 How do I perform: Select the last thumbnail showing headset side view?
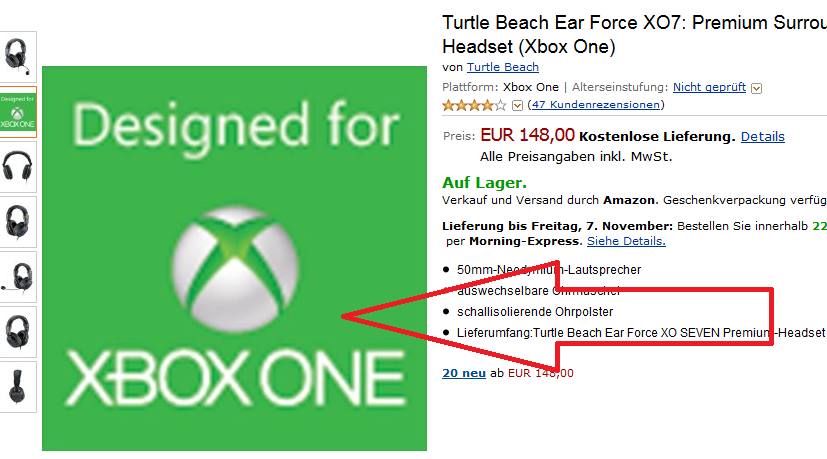(19, 386)
